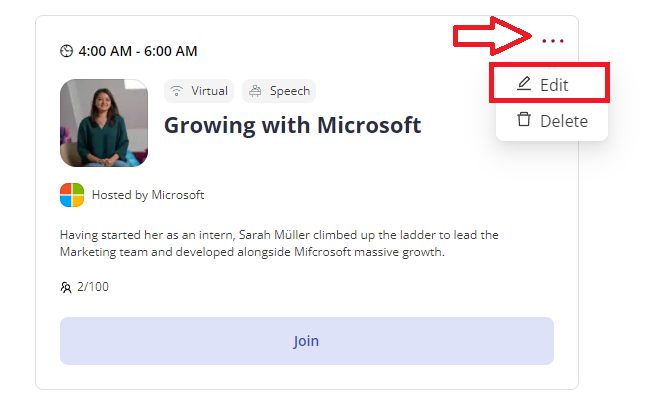Click the Join button
This screenshot has width=651, height=398.
[306, 341]
